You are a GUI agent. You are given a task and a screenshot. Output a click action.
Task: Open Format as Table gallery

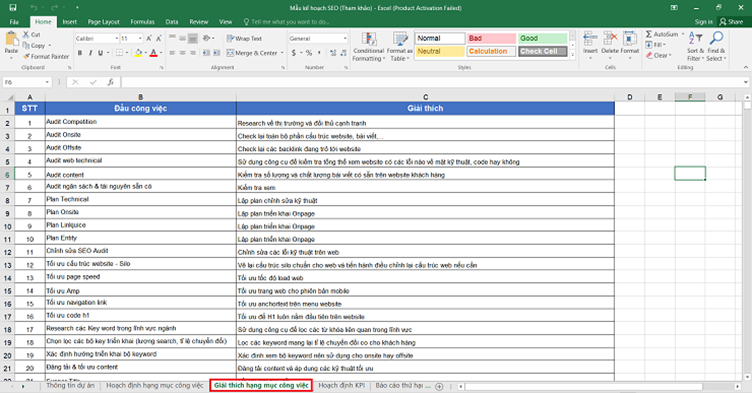(400, 47)
